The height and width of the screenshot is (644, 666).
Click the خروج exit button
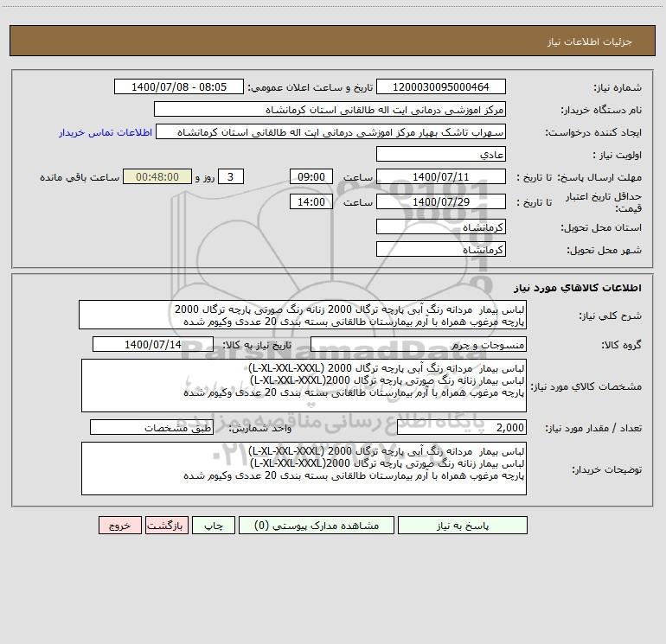coord(119,525)
